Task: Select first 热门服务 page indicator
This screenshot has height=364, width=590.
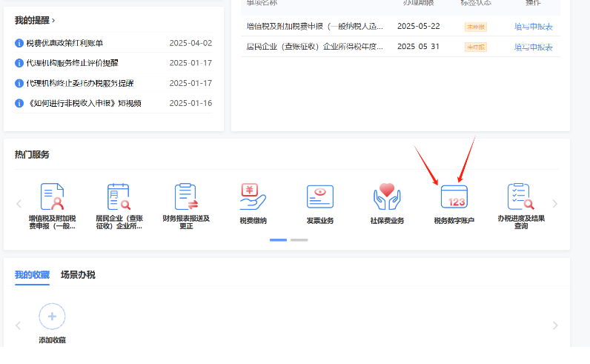Action: (x=278, y=239)
